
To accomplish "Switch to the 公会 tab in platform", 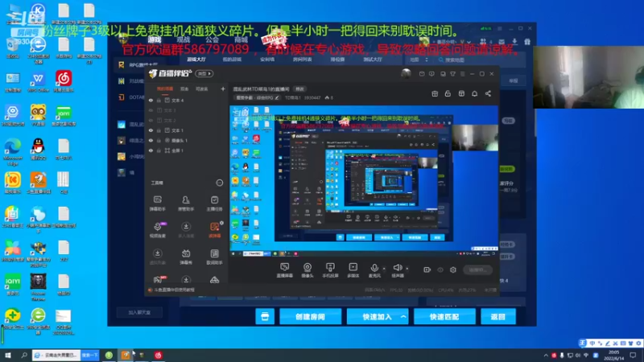I will point(212,39).
